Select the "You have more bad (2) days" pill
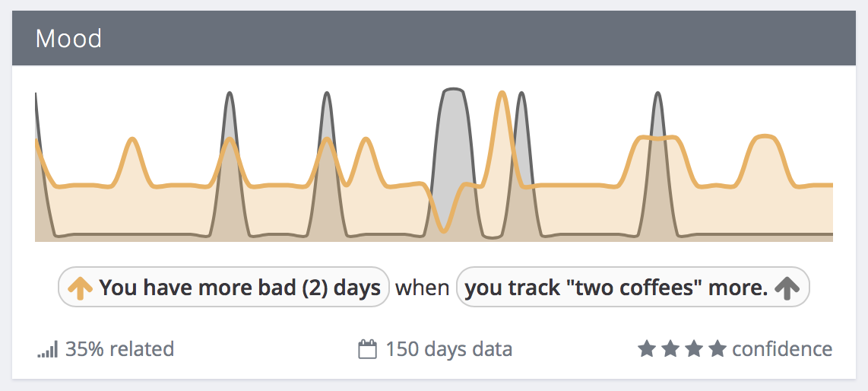The image size is (868, 391). 224,288
